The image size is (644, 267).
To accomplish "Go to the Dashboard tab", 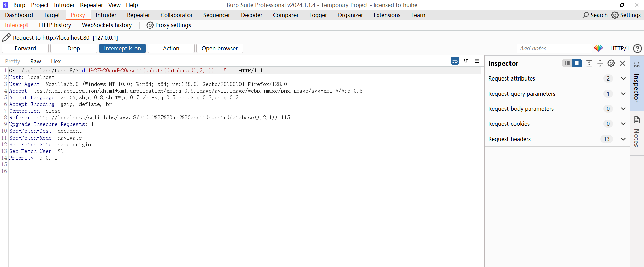I will click(19, 15).
